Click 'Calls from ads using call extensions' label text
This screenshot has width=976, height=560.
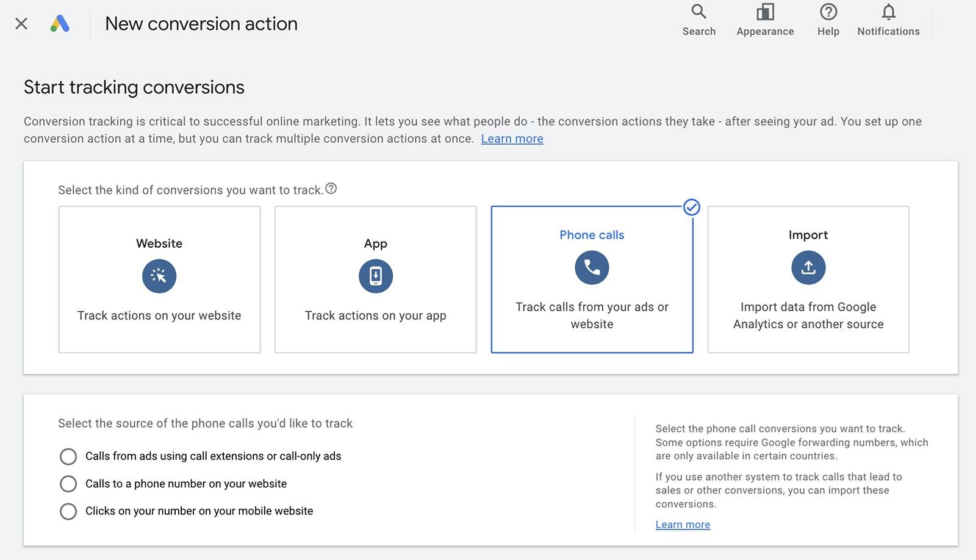[x=213, y=456]
